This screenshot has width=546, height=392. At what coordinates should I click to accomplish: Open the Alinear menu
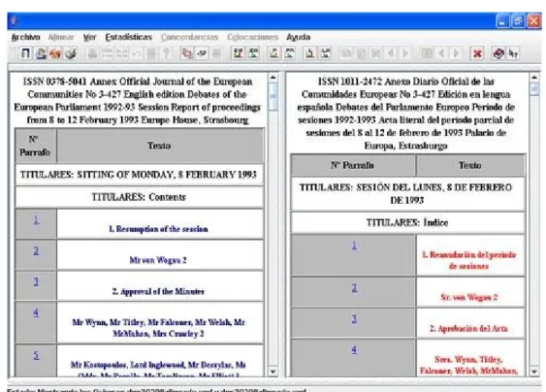tap(61, 37)
